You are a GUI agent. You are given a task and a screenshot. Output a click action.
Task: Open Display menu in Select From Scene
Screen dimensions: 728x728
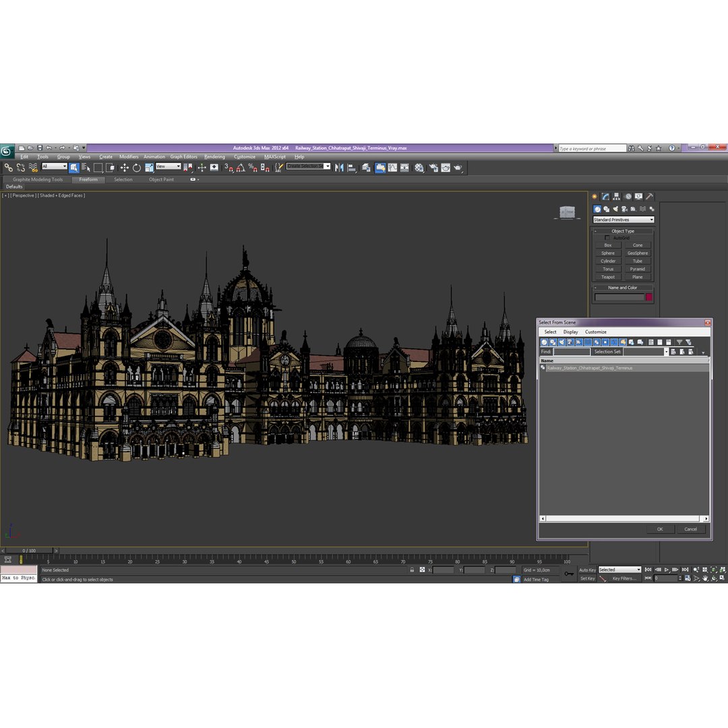tap(571, 332)
